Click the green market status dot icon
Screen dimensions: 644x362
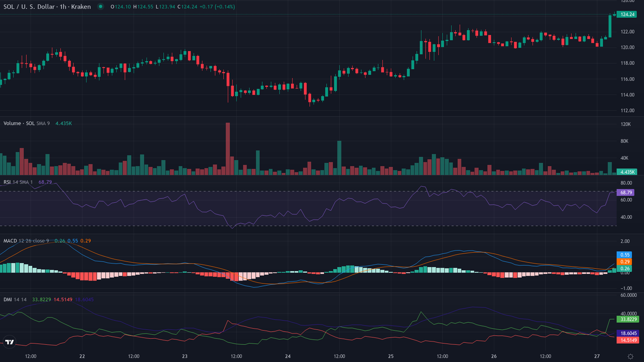click(100, 7)
